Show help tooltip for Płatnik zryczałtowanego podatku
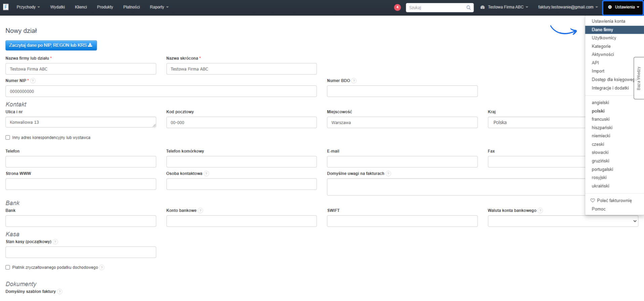The height and width of the screenshot is (301, 644). point(102,268)
